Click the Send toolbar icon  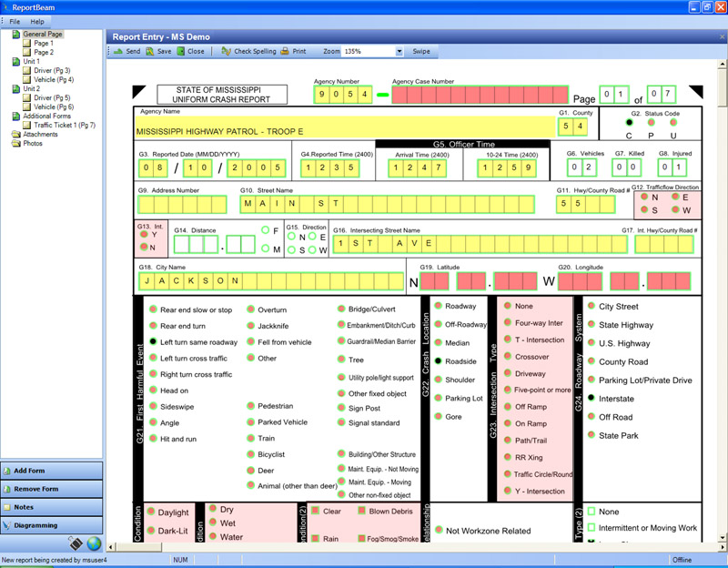(x=118, y=51)
